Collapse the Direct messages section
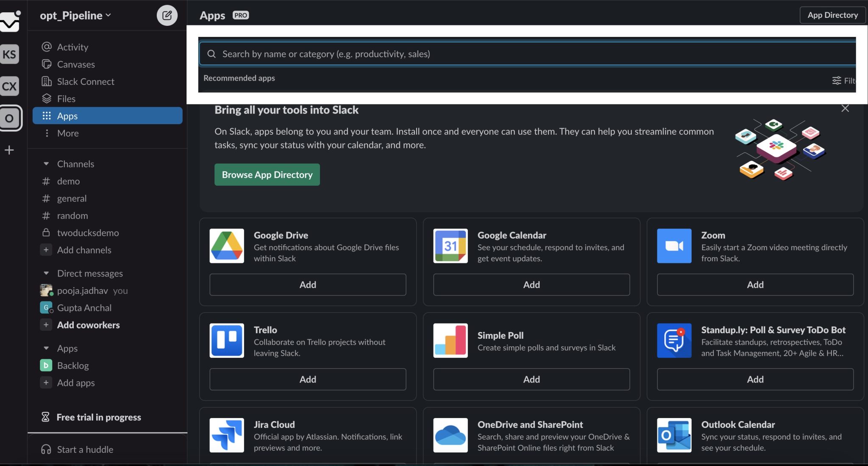Screen dimensions: 868x466 47,273
